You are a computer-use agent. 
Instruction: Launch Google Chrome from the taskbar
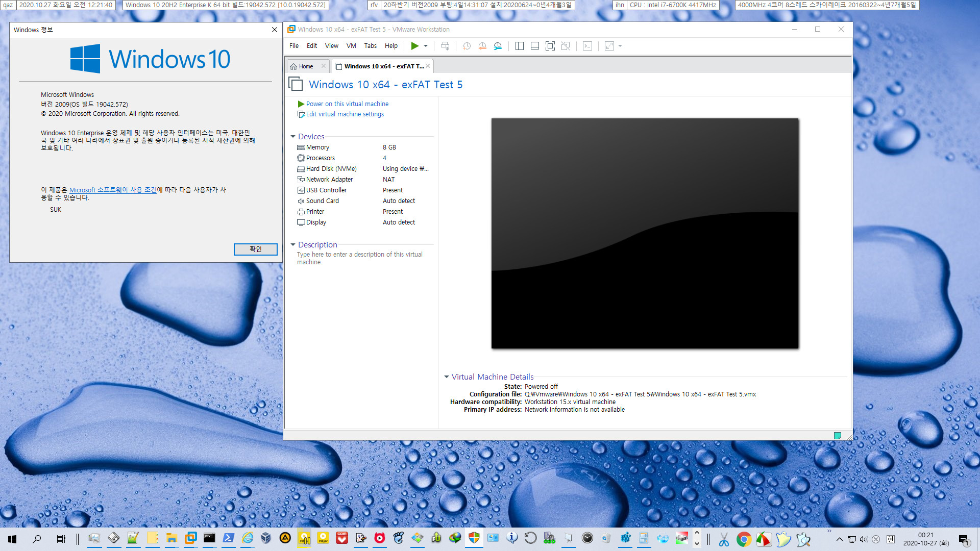pyautogui.click(x=744, y=539)
